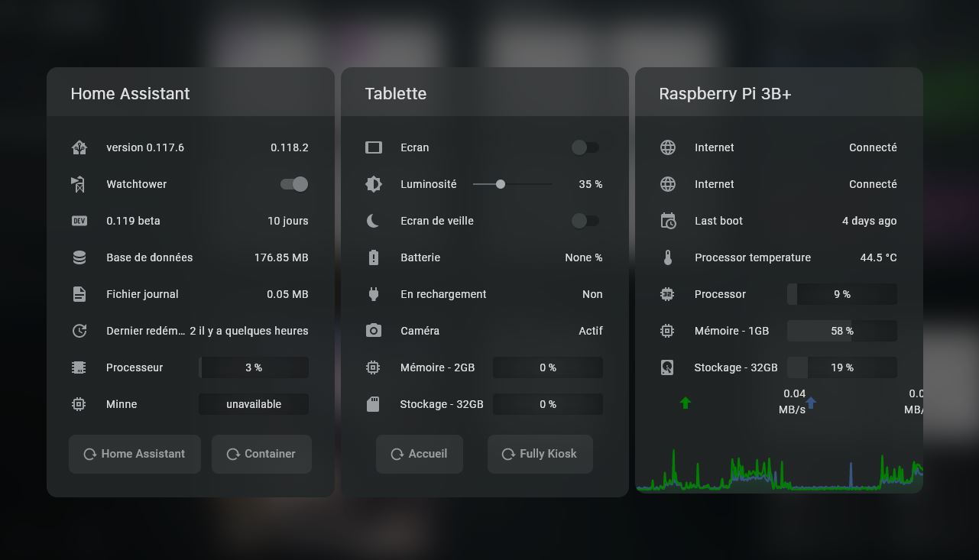Click the None % battery value

[x=584, y=257]
